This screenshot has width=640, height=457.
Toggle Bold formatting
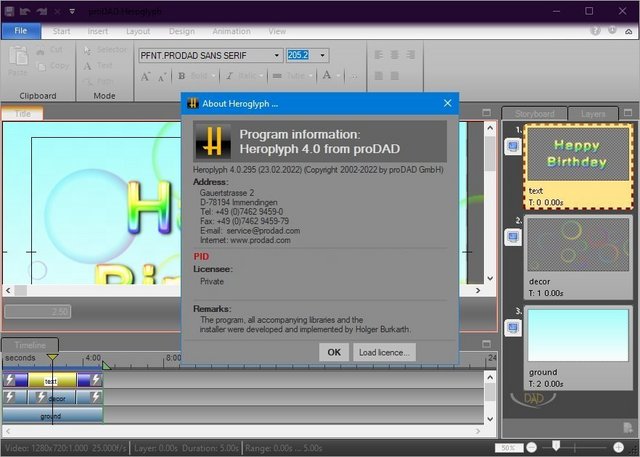(182, 76)
